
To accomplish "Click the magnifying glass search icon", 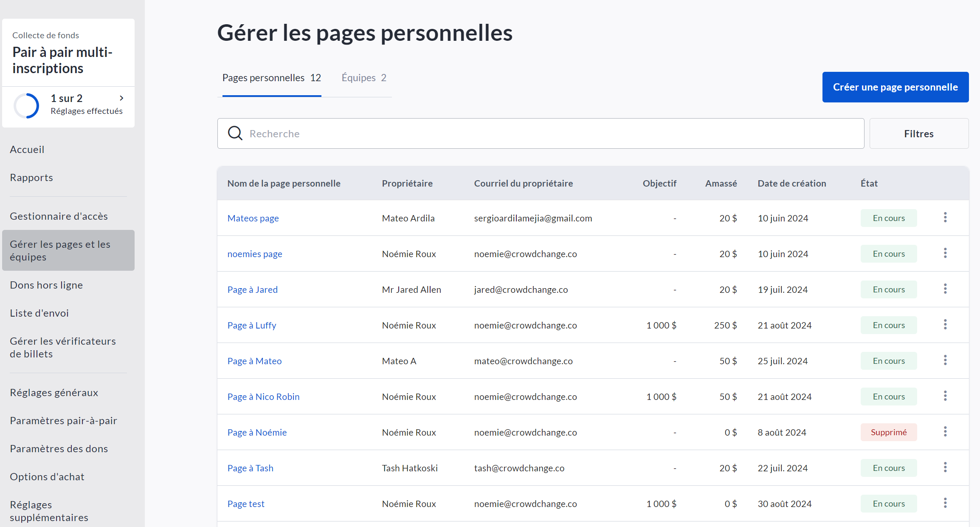I will coord(235,133).
